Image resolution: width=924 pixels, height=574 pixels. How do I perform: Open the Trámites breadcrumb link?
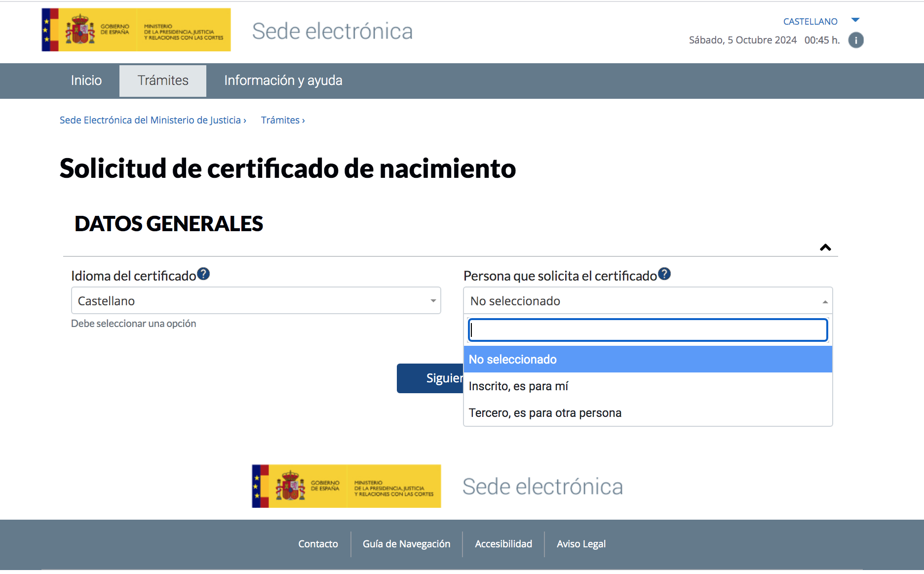[x=280, y=120]
